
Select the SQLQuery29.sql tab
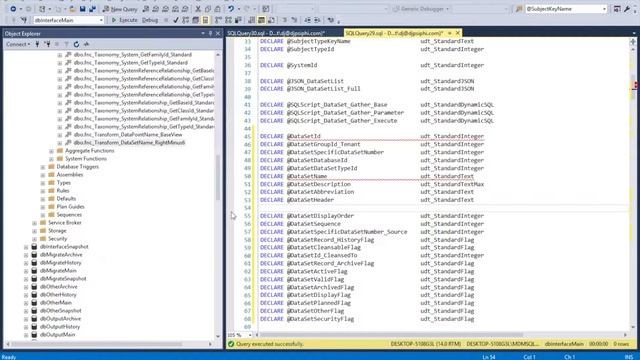(394, 33)
